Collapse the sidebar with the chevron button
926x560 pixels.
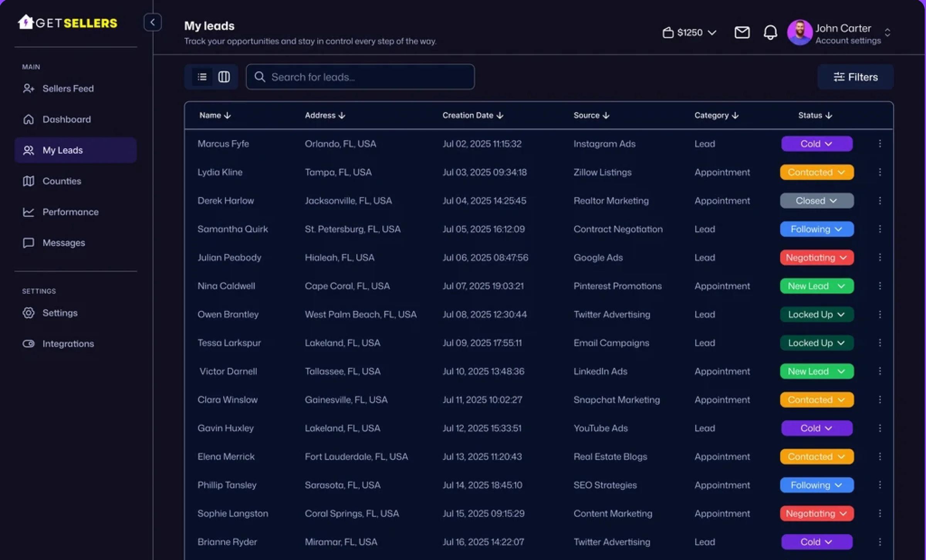point(152,22)
